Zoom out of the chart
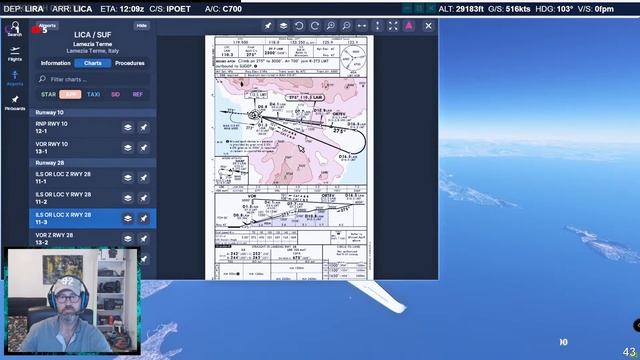 pyautogui.click(x=346, y=26)
